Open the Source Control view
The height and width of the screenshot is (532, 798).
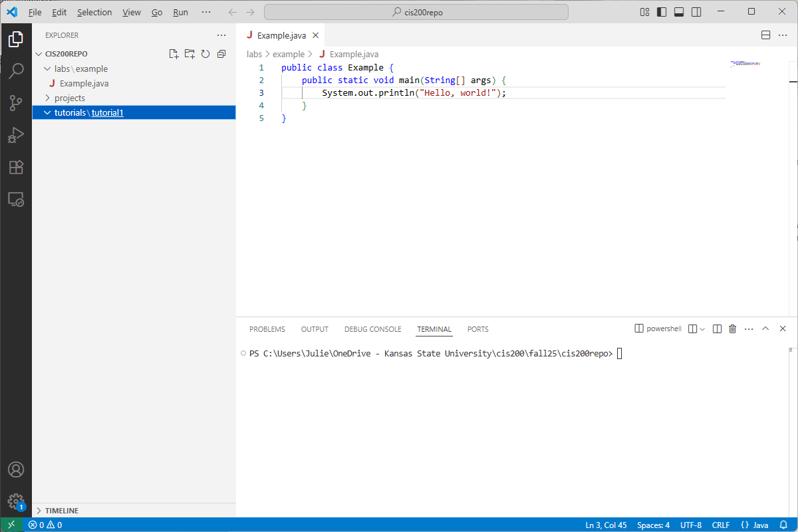16,102
